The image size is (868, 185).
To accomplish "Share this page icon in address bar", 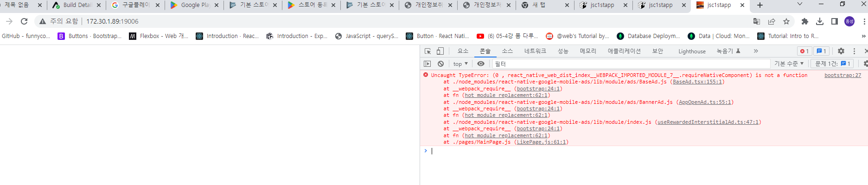I will [x=772, y=21].
